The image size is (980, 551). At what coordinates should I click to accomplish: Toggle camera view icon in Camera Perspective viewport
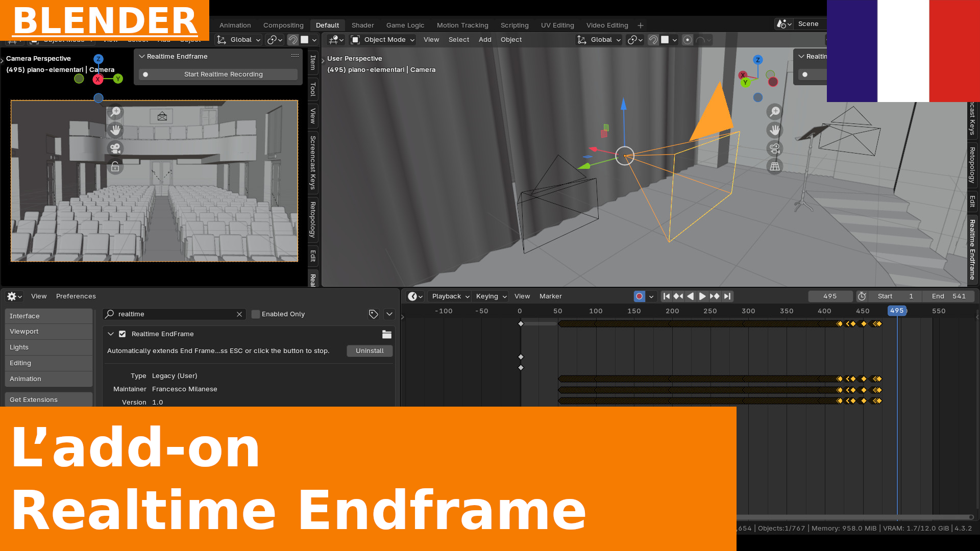click(116, 148)
